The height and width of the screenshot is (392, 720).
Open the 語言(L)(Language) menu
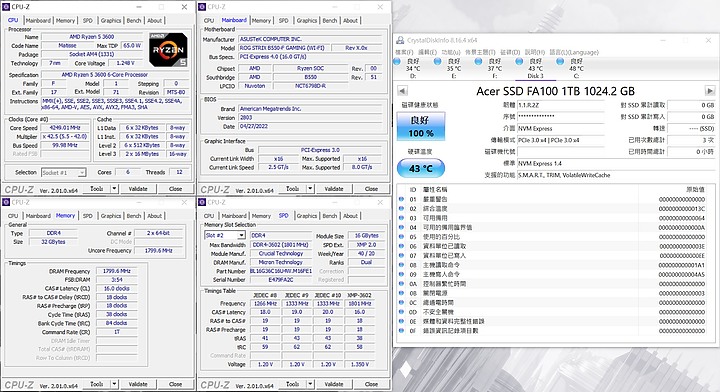574,52
